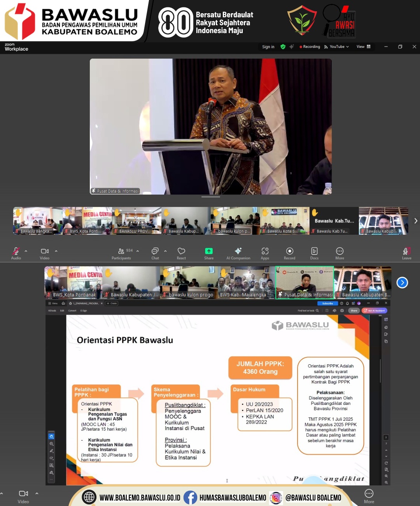Click the AI sparkle icon beside shield
The image size is (420, 506).
tap(291, 47)
